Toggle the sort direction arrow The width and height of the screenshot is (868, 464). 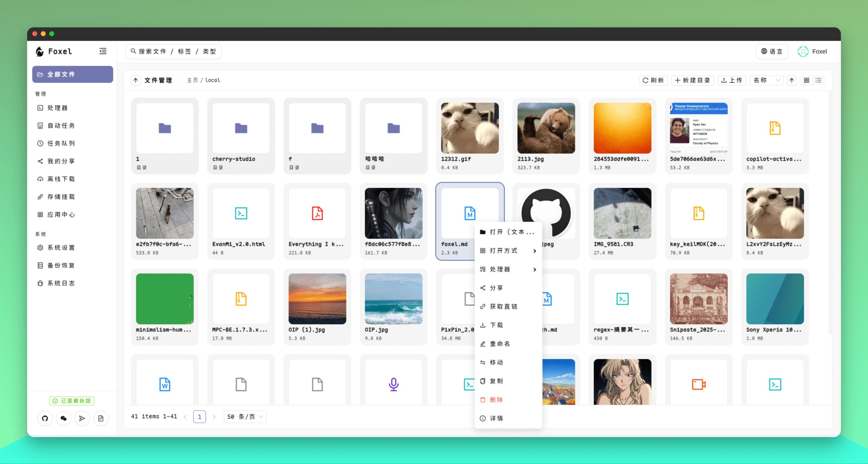[x=792, y=80]
